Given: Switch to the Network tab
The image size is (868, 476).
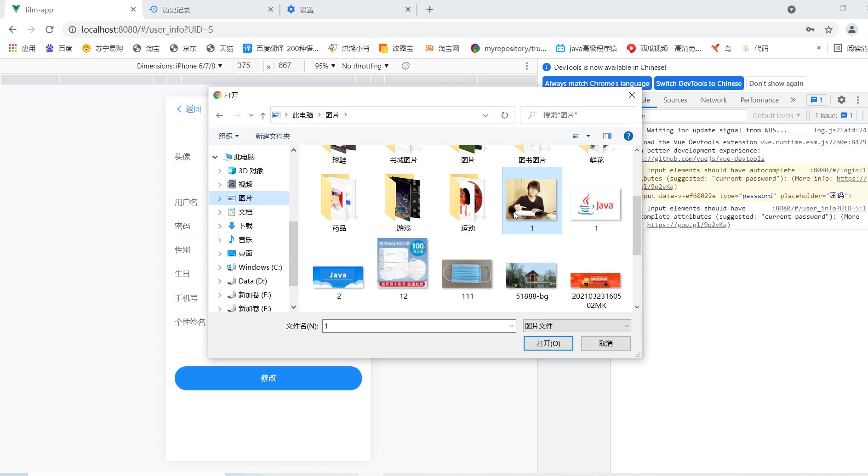Looking at the screenshot, I should click(x=714, y=100).
